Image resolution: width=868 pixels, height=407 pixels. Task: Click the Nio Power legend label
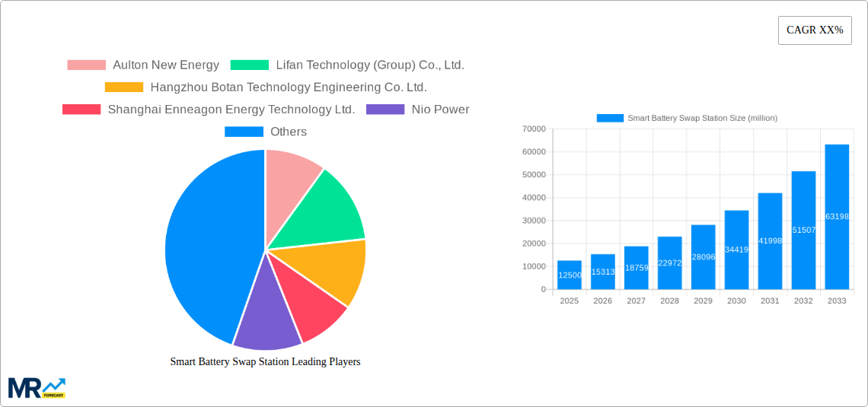click(x=441, y=110)
